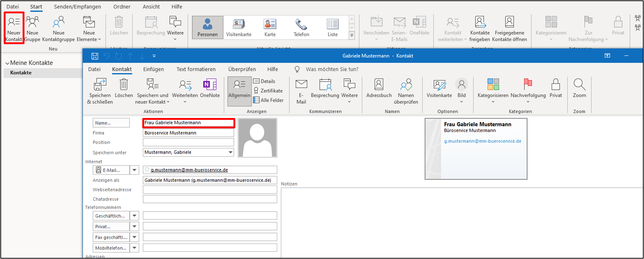The width and height of the screenshot is (644, 259).
Task: Show Zertifikate view
Action: [268, 91]
